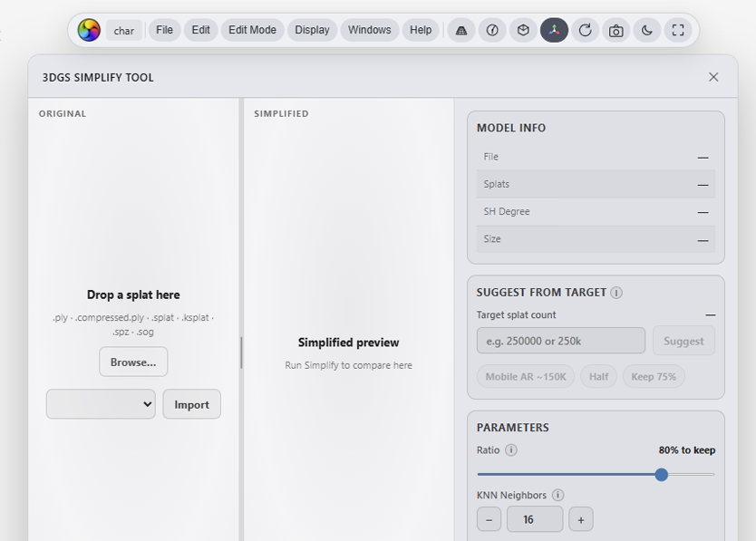Viewport: 756px width, 541px height.
Task: Click the "80% to keep" ratio value
Action: [687, 449]
